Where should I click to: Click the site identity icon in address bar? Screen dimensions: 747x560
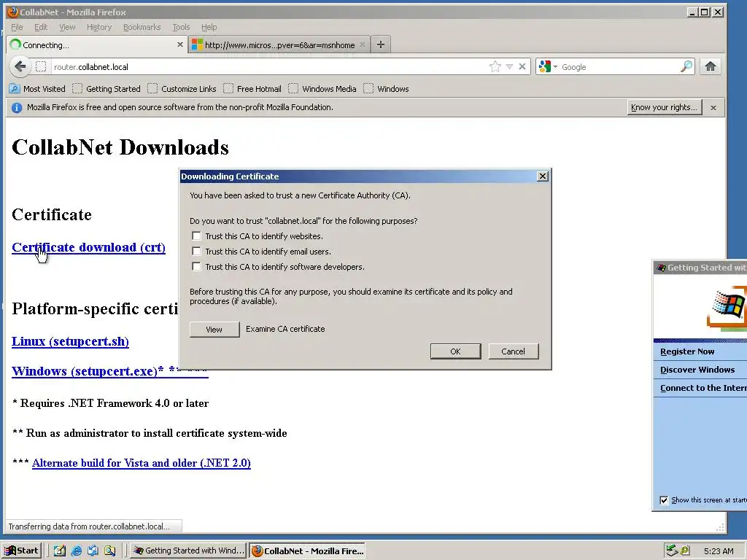pos(41,66)
